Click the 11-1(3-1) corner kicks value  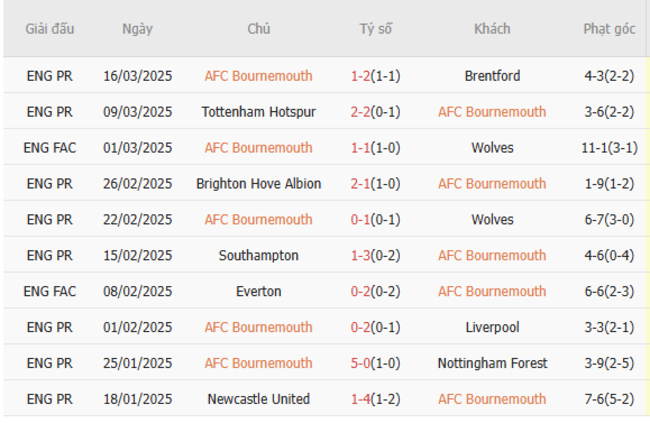[609, 148]
